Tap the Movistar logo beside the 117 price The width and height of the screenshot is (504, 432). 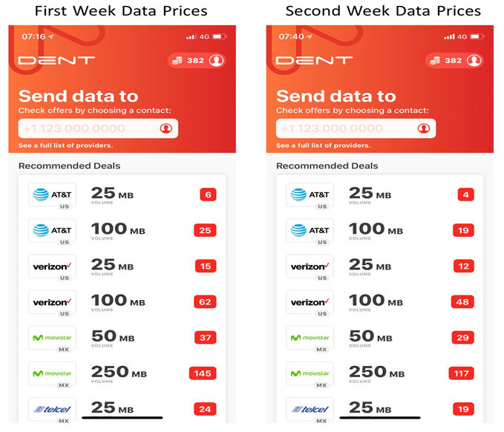310,373
